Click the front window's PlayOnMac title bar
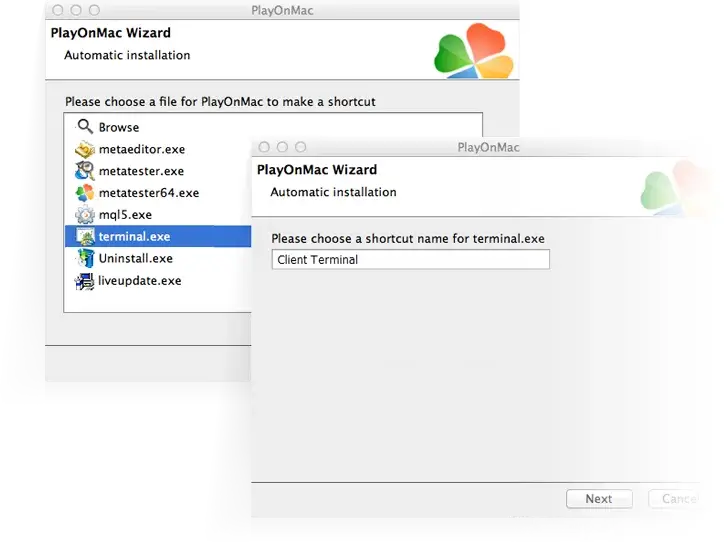The height and width of the screenshot is (542, 726). point(488,147)
